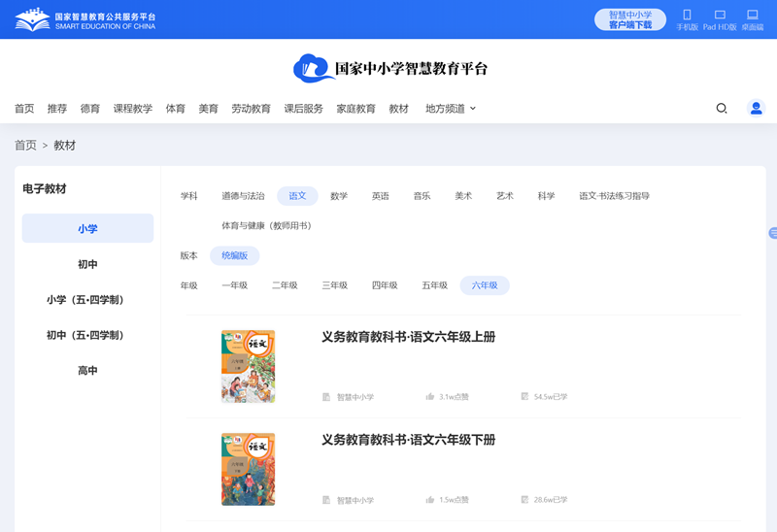Open the 桌面端 desktop icon

tap(752, 15)
